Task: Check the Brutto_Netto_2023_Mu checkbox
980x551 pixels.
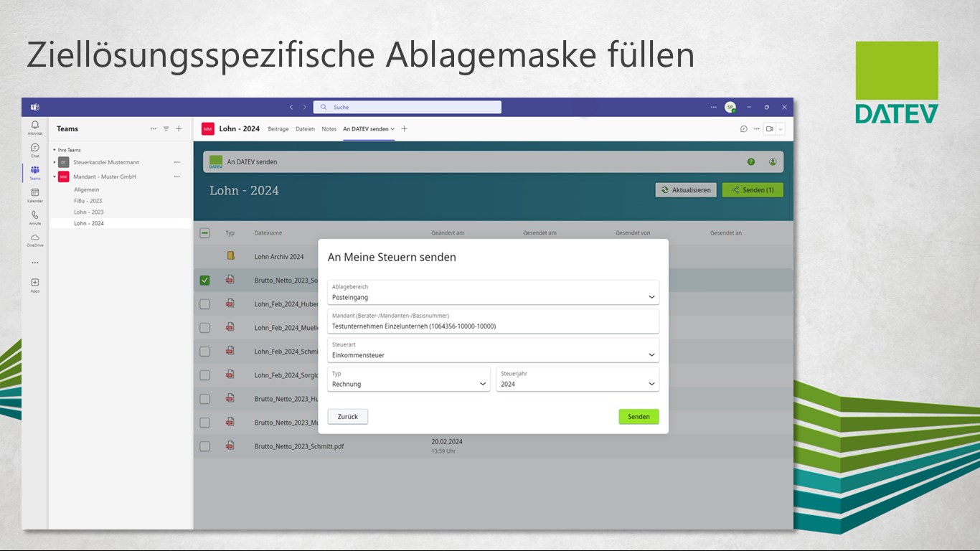Action: point(204,422)
